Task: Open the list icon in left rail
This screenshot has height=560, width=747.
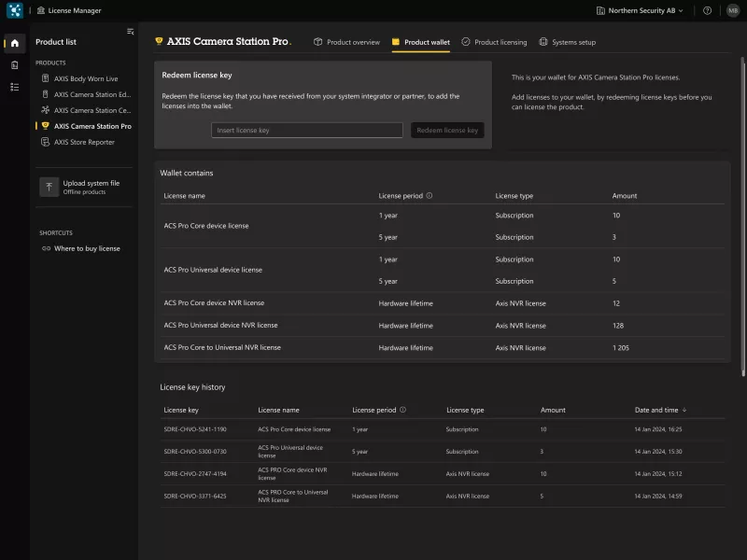Action: pos(14,87)
